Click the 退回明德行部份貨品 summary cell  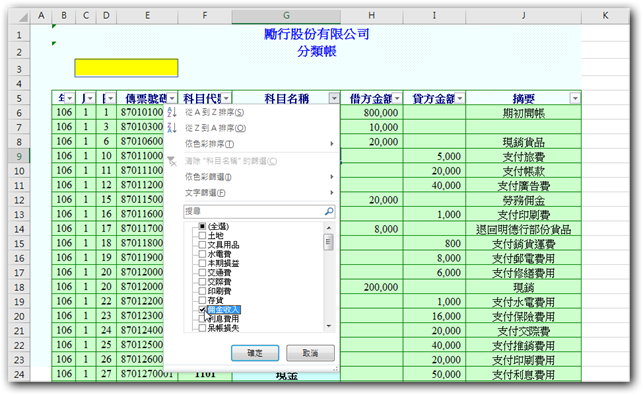[524, 229]
